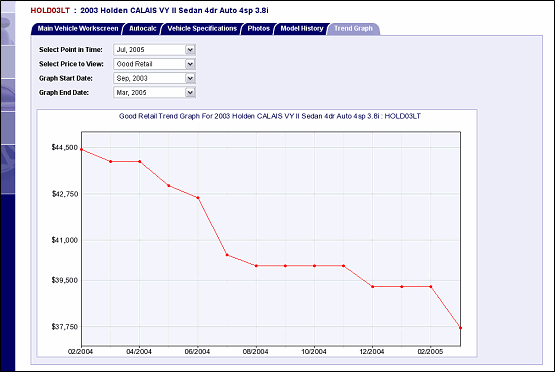
Task: Click the data point at 08/2004
Action: point(256,266)
